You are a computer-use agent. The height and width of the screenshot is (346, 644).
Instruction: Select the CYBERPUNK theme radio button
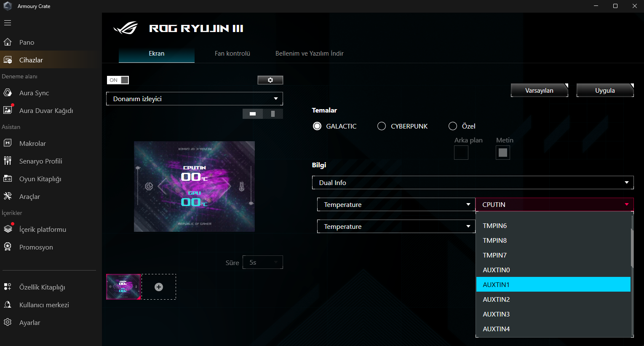(382, 126)
